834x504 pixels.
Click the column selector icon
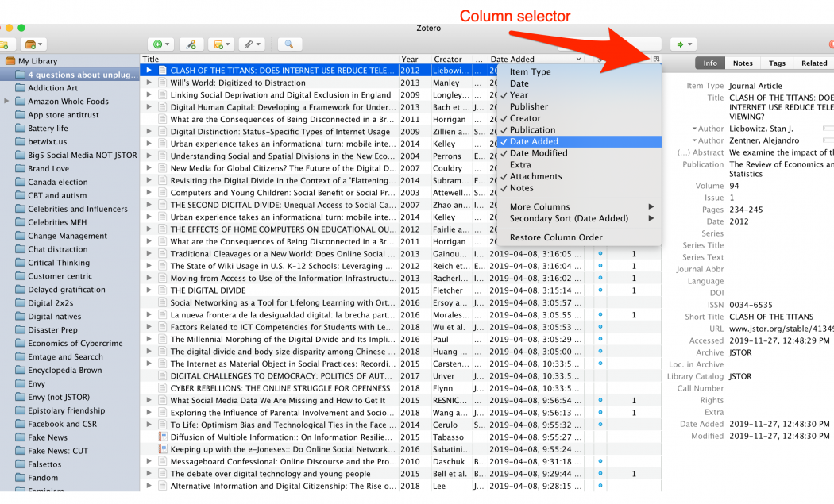(x=656, y=59)
